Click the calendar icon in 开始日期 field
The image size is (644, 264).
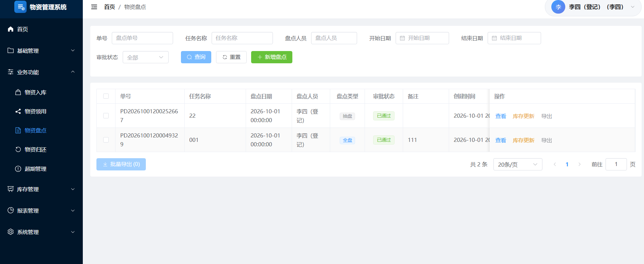[402, 38]
